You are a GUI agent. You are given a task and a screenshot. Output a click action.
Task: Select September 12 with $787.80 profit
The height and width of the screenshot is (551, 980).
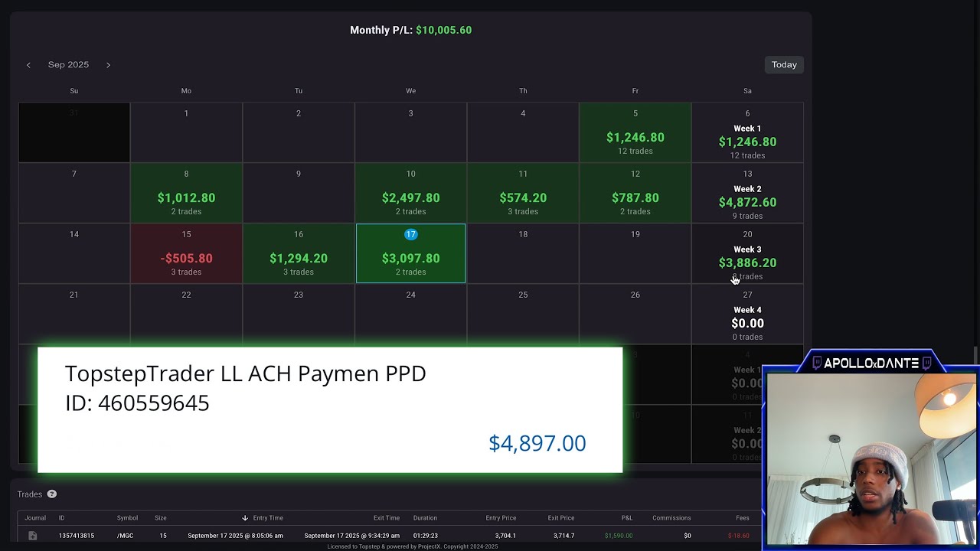635,193
